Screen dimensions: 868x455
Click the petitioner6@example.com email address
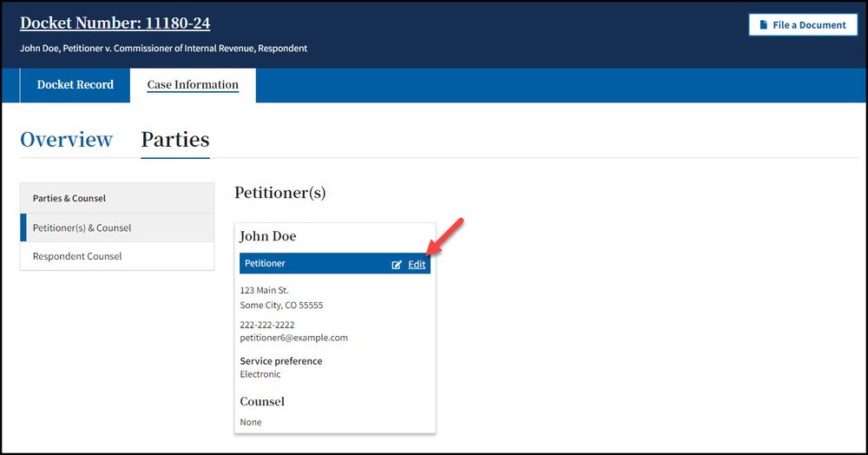coord(293,338)
